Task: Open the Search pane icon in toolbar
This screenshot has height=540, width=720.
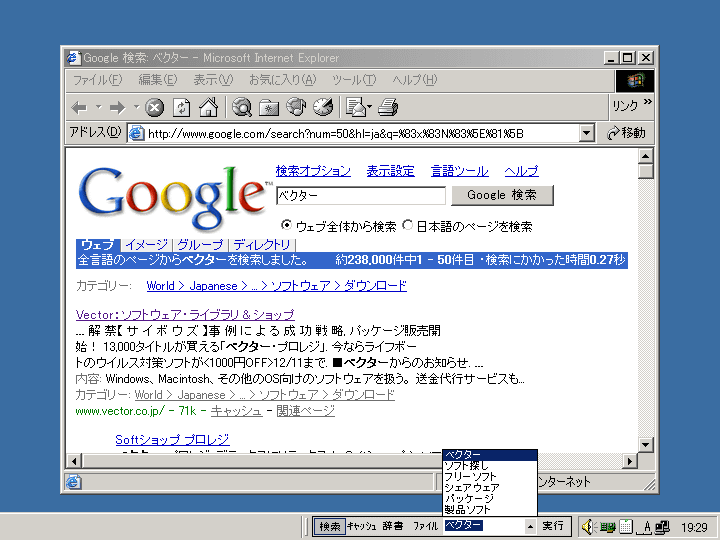Action: (242, 107)
